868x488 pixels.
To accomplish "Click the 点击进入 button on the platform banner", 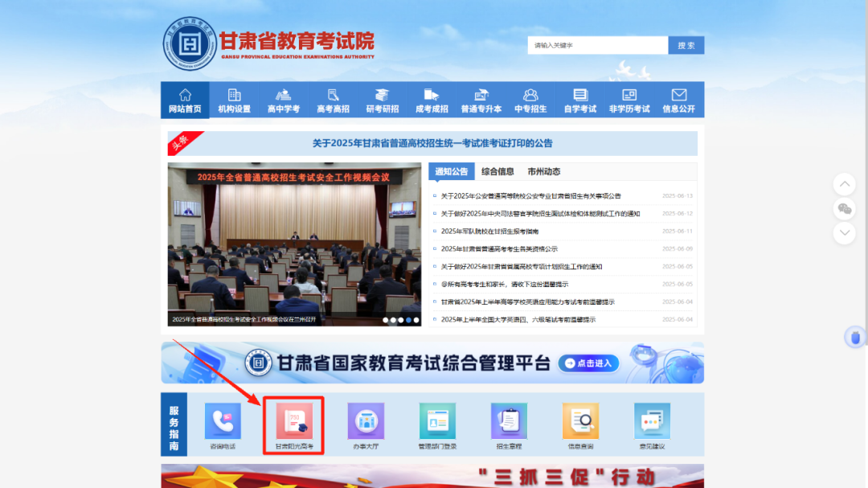I will pos(589,363).
